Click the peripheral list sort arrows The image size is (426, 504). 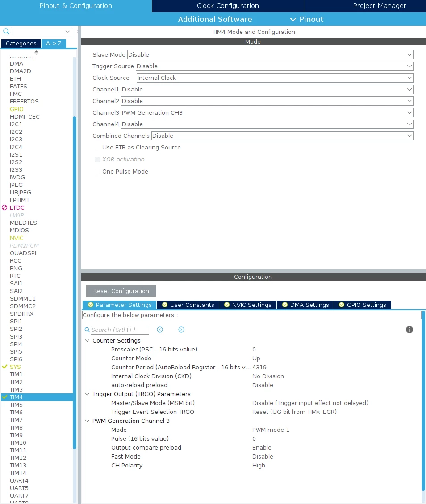click(x=36, y=52)
